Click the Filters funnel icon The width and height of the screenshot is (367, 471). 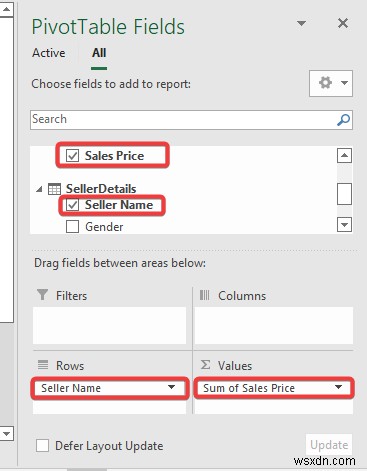pos(42,295)
